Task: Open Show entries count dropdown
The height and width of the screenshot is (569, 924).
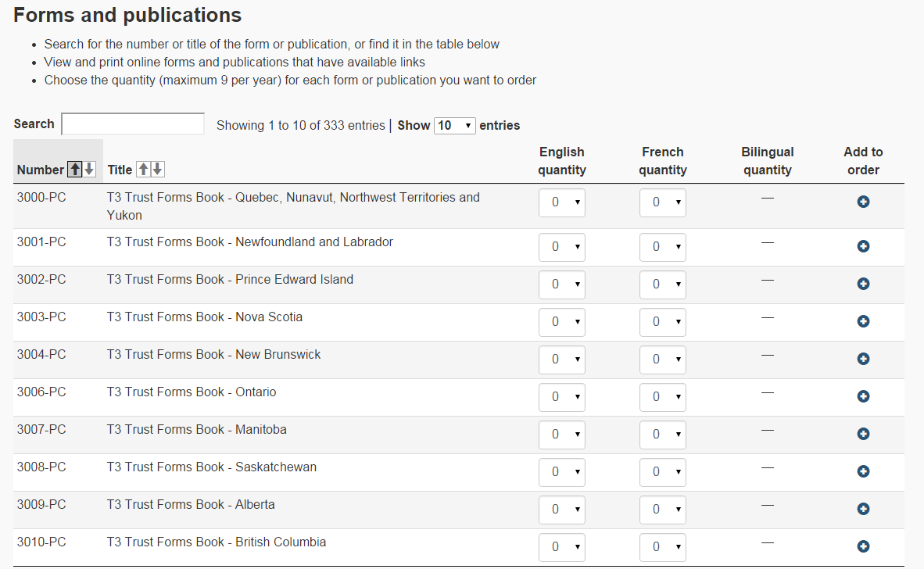Action: [x=455, y=125]
